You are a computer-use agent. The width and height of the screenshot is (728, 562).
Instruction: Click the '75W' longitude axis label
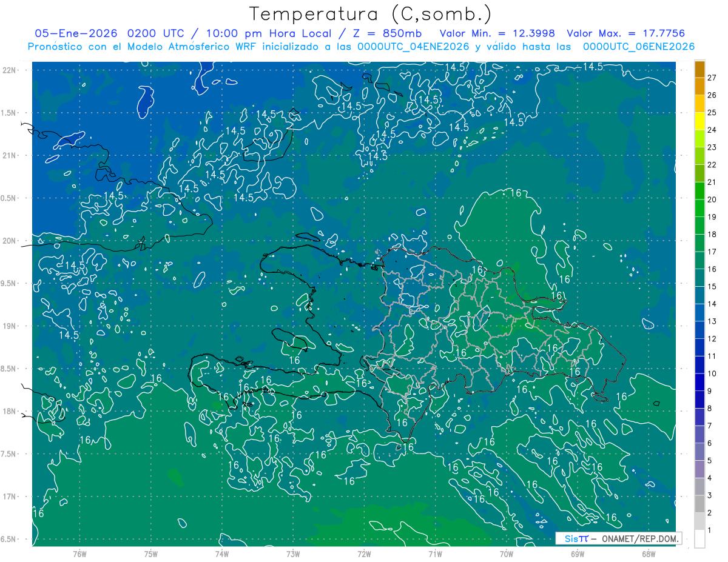tap(150, 554)
